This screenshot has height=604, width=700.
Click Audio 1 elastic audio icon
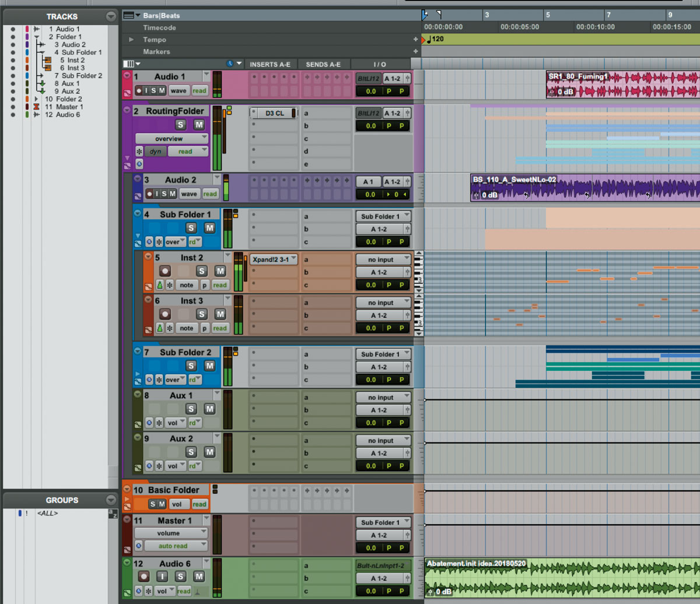tap(127, 92)
